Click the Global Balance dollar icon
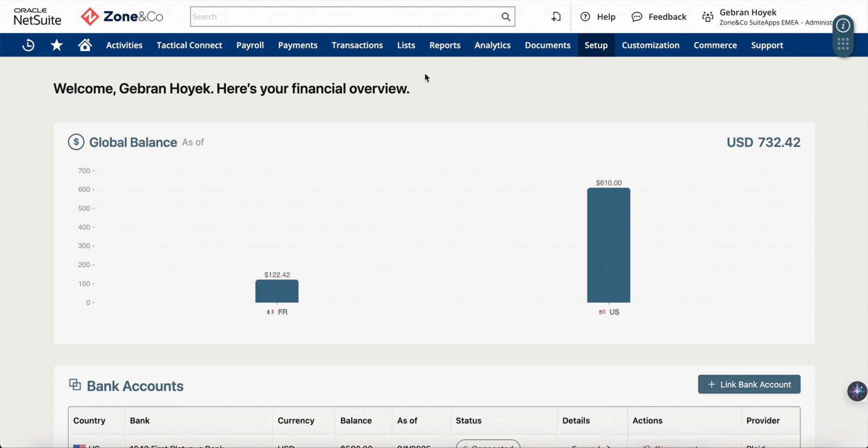The image size is (868, 448). tap(76, 142)
